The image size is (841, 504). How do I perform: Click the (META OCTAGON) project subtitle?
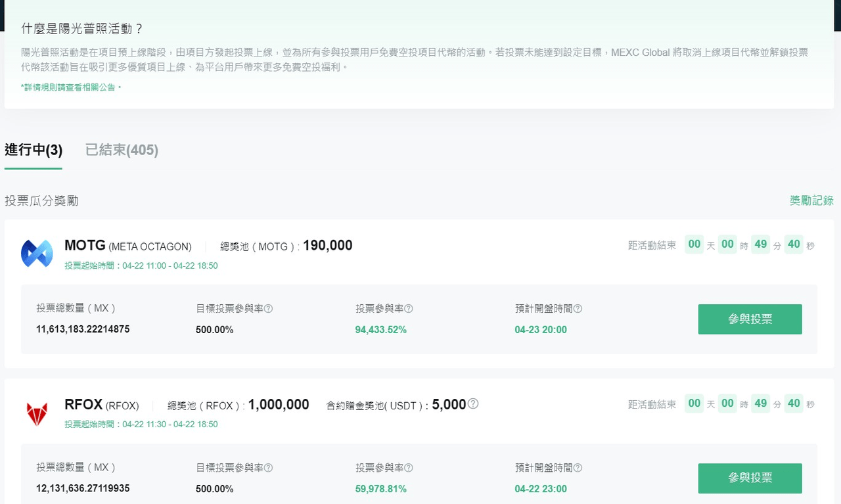(x=150, y=247)
